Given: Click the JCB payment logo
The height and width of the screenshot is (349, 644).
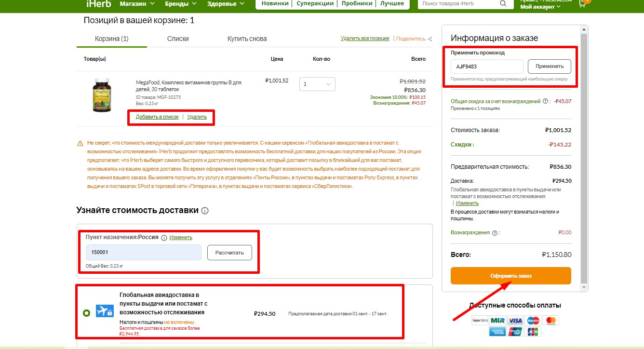Looking at the screenshot, I should pyautogui.click(x=533, y=332).
